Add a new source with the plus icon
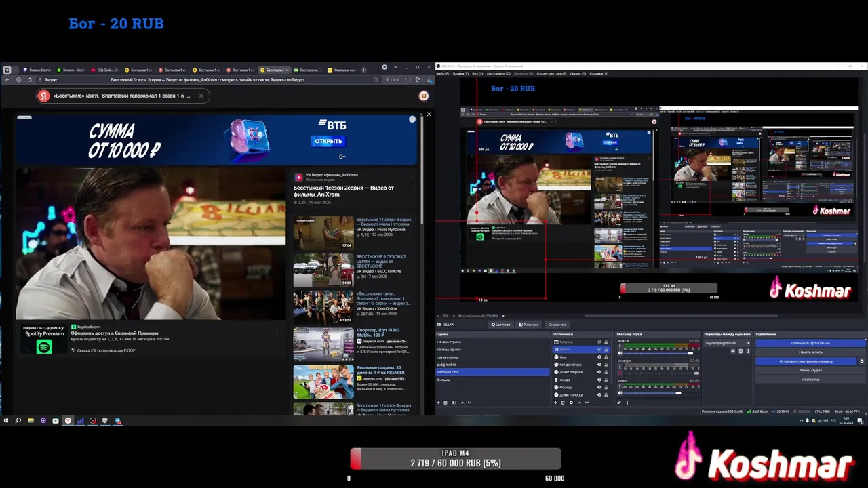The width and height of the screenshot is (868, 488). [555, 402]
